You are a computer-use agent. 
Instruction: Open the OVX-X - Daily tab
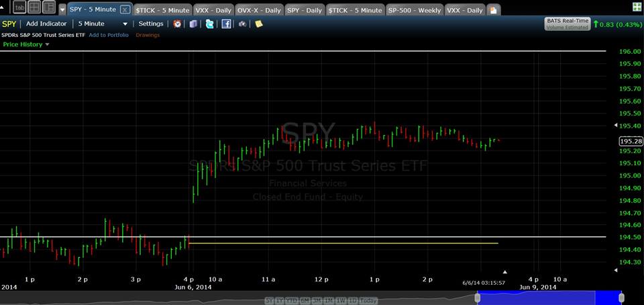[x=260, y=10]
